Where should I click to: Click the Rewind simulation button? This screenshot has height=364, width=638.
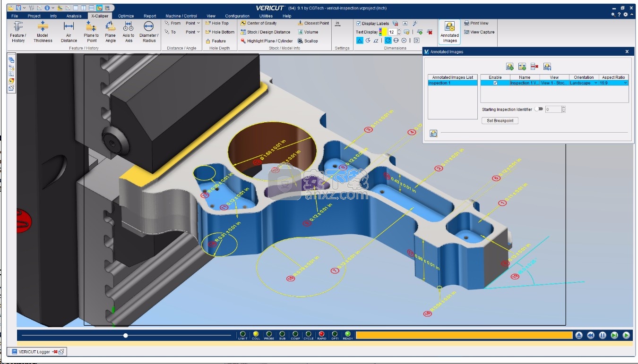(591, 335)
